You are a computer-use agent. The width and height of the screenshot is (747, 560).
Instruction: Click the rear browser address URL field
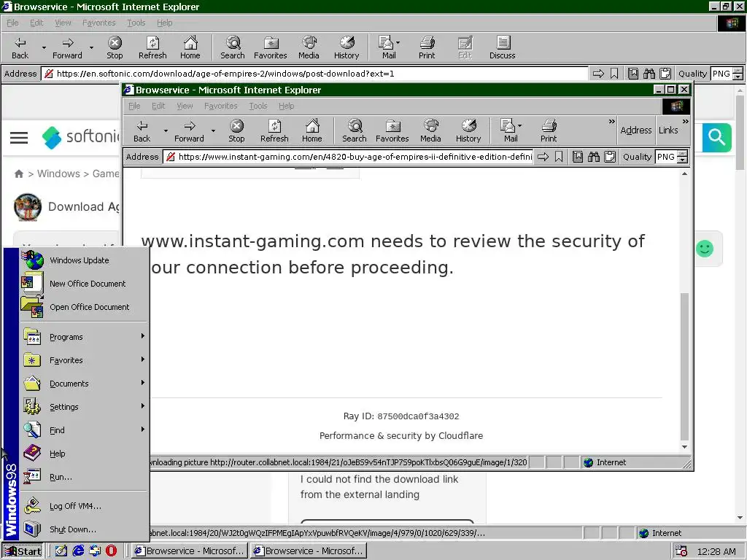click(315, 74)
